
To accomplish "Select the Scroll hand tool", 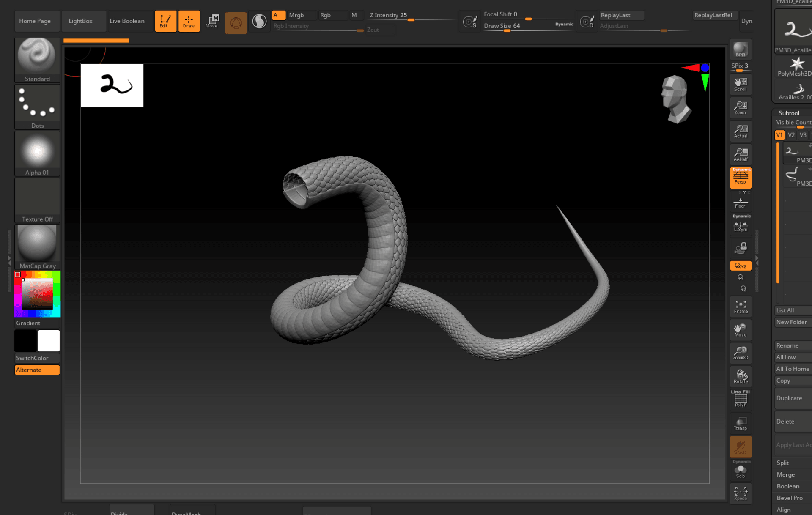I will [740, 84].
